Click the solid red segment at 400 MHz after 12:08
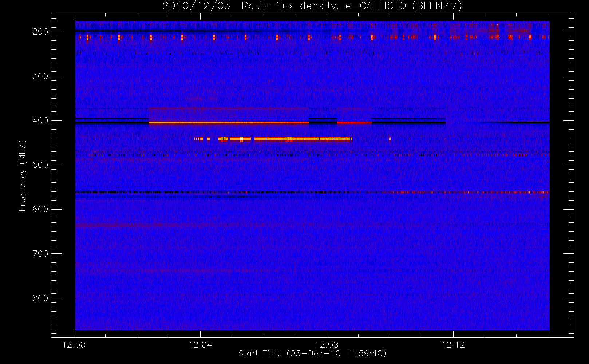The height and width of the screenshot is (364, 589). click(x=354, y=123)
